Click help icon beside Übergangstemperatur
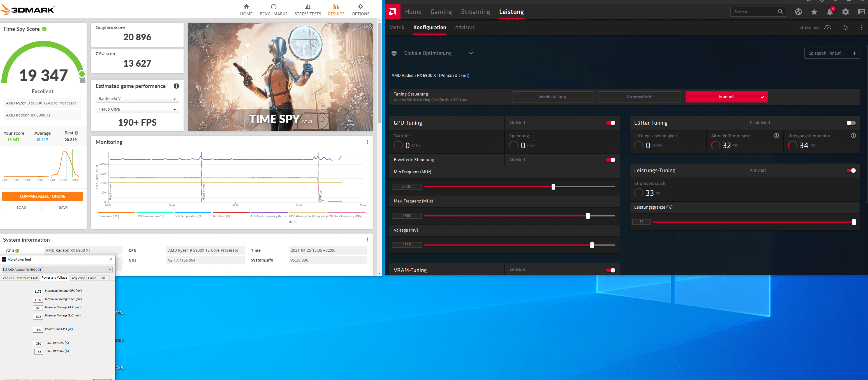 [853, 136]
